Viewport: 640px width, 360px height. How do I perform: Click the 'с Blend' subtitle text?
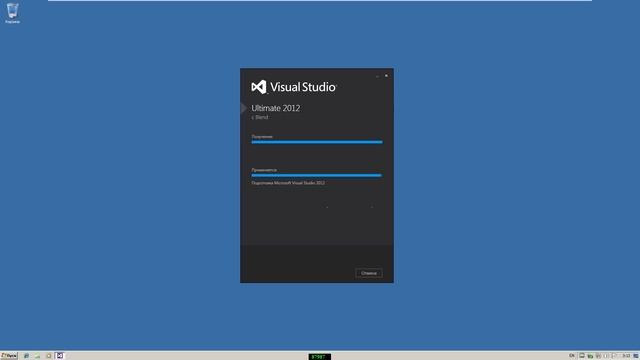coord(260,117)
